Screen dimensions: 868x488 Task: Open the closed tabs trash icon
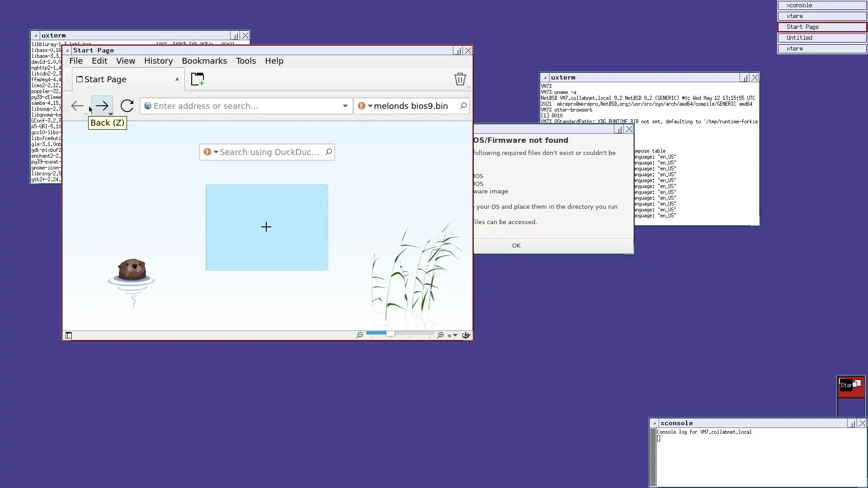[x=460, y=79]
